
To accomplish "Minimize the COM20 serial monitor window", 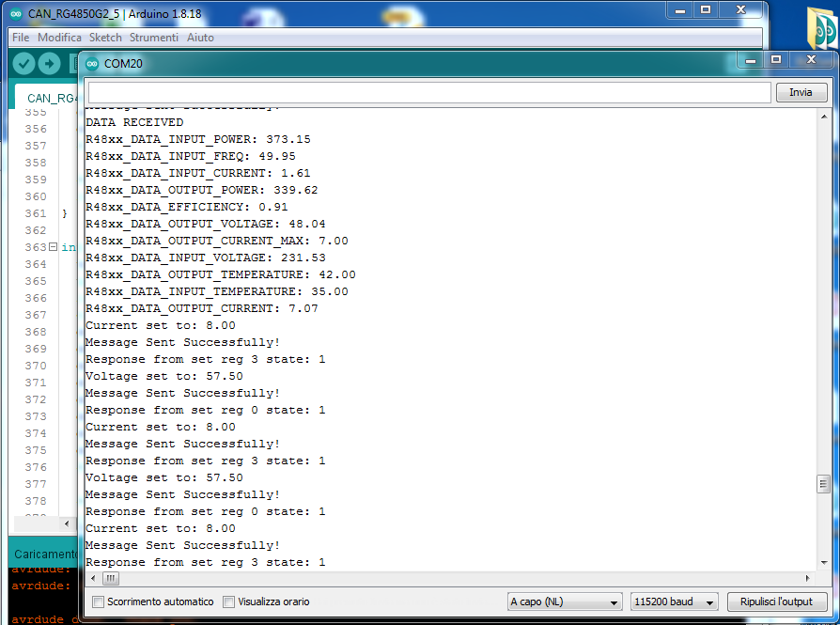I will (x=751, y=59).
